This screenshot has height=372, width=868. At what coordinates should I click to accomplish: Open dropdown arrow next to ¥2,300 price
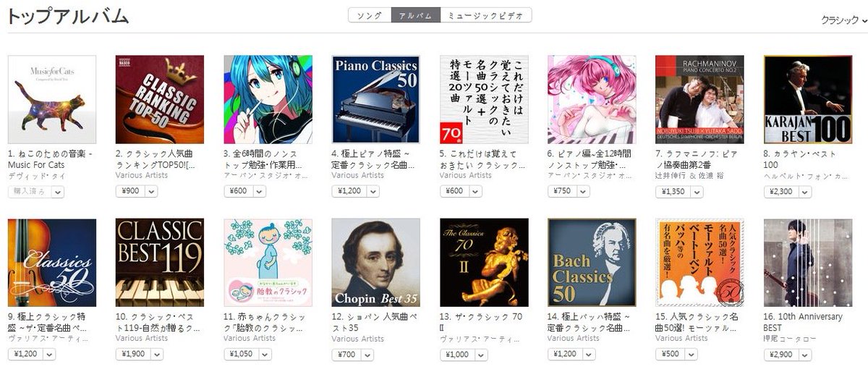coord(807,192)
